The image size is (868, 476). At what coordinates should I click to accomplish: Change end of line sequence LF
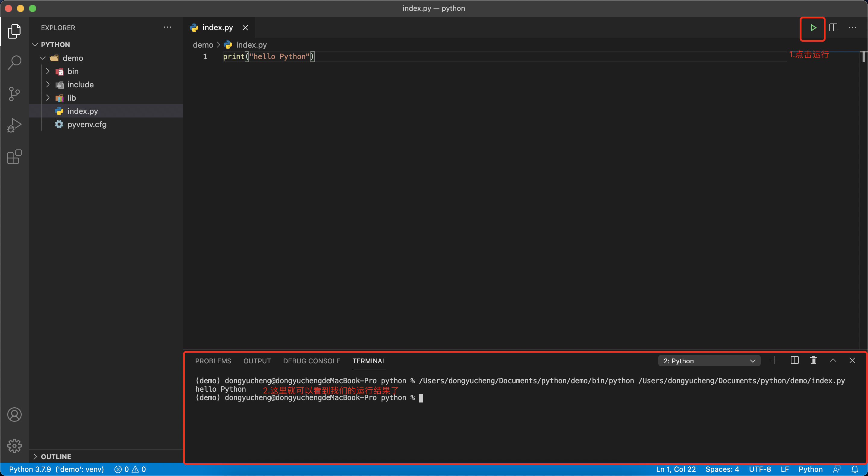[x=785, y=469]
